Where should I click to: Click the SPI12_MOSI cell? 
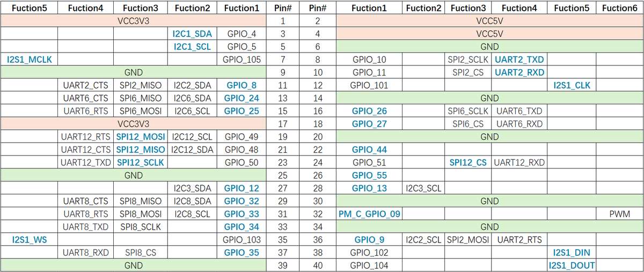tap(141, 137)
